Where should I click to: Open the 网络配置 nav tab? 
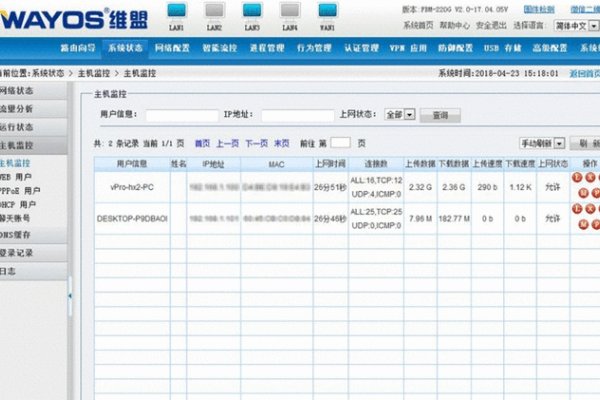click(x=172, y=48)
